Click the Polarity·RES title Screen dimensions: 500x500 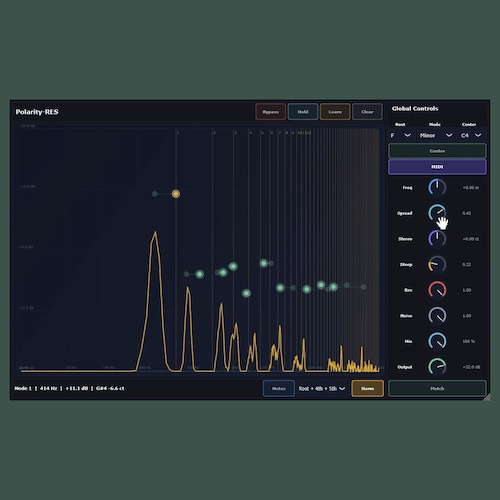pos(37,112)
